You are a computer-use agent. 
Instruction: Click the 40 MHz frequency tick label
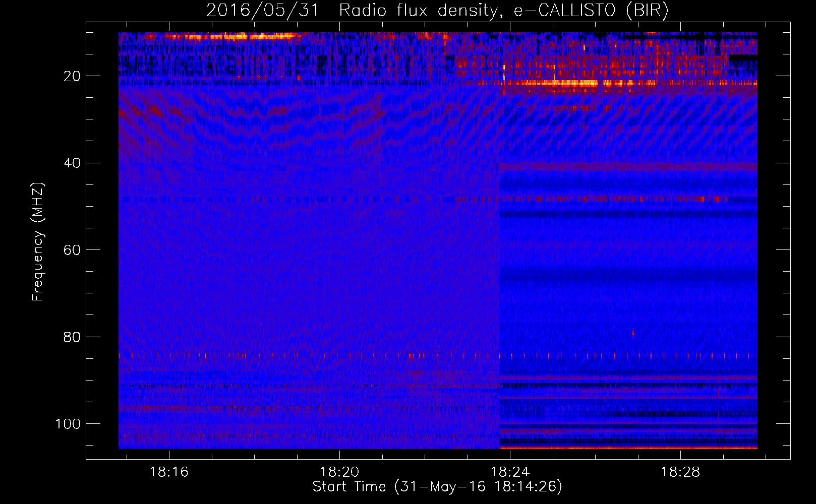73,163
